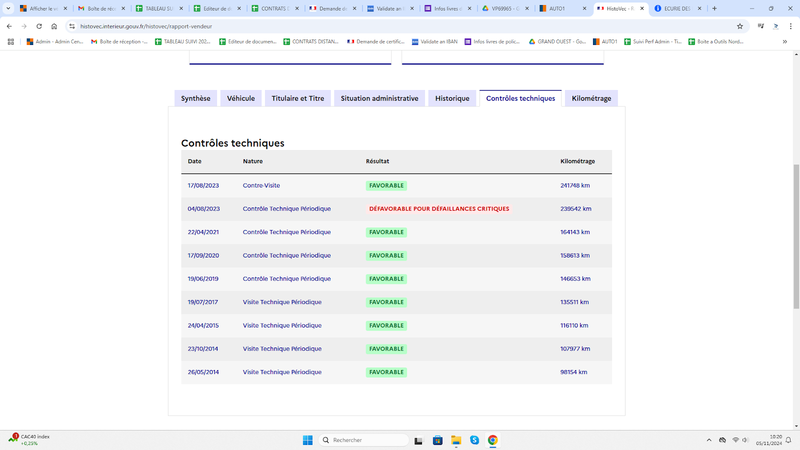Click the page vertical scrollbar
800x450 pixels.
pyautogui.click(x=796, y=237)
